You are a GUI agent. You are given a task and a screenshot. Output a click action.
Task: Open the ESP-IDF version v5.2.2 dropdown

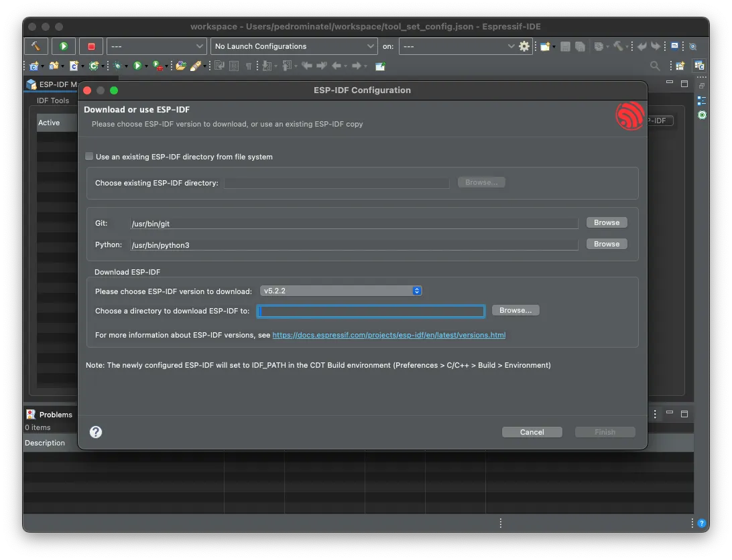point(341,291)
